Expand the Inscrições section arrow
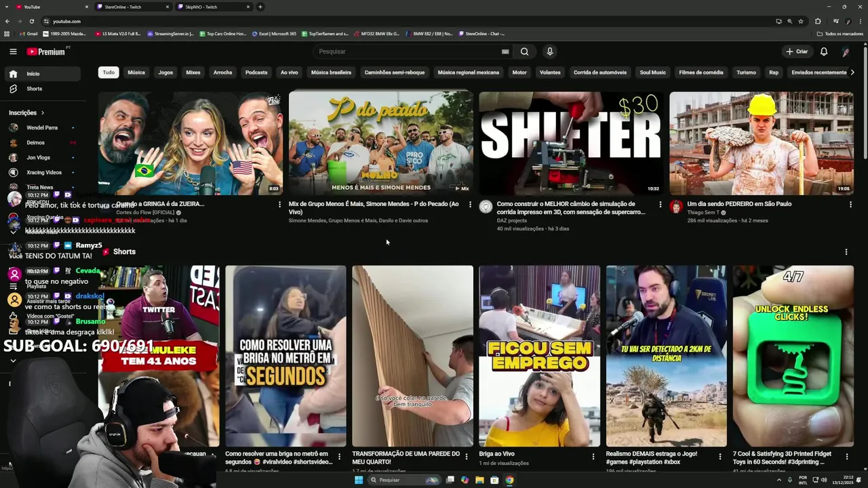The height and width of the screenshot is (488, 868). pos(43,113)
